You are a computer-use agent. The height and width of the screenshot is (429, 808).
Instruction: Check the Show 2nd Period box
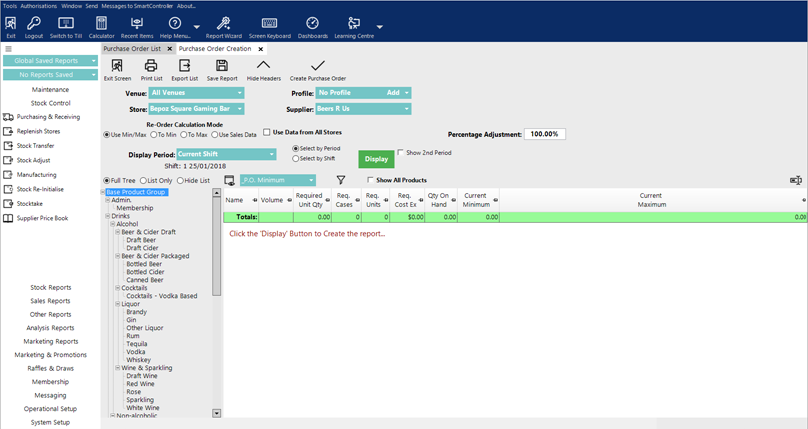click(x=401, y=153)
